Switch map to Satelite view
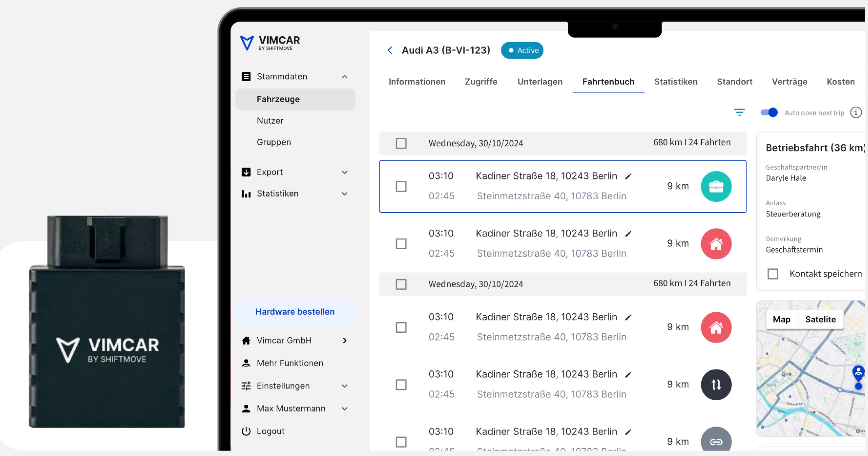 click(x=820, y=319)
